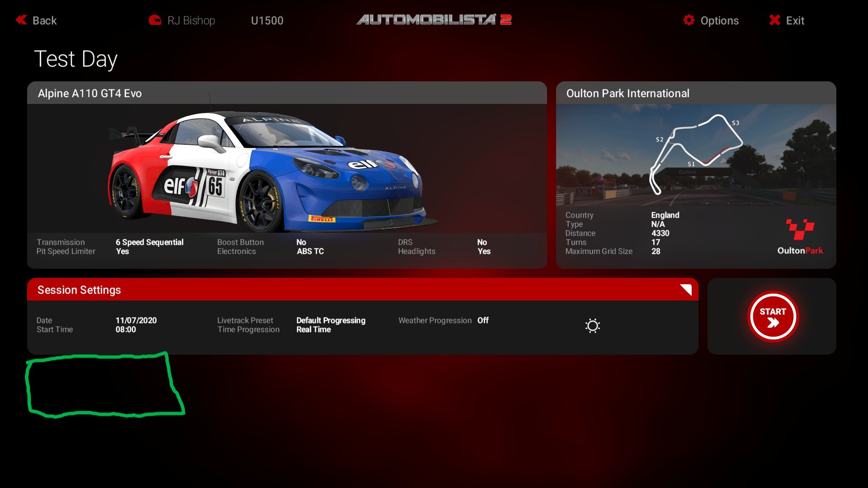The image size is (868, 488).
Task: Click the S3 sector label on map
Action: coord(736,123)
